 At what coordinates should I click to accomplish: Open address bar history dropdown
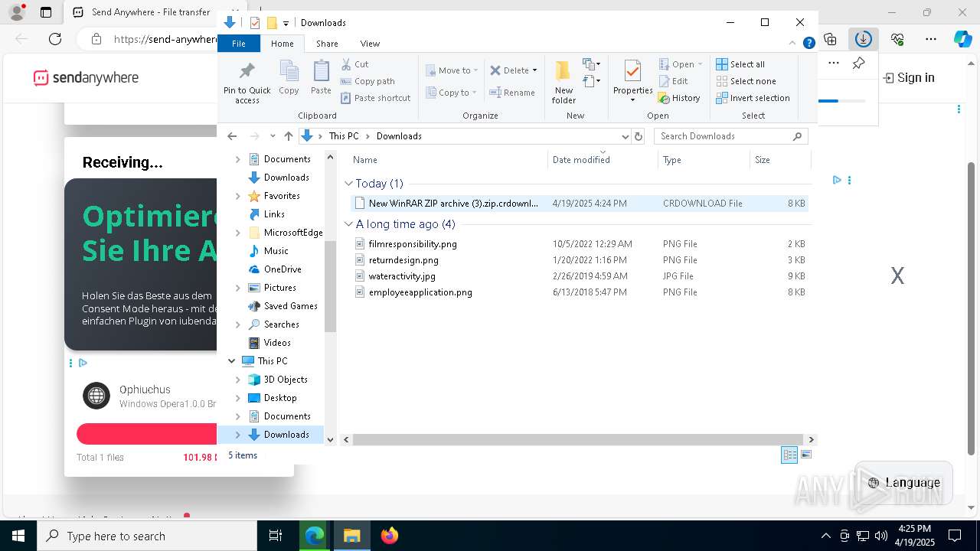click(625, 136)
